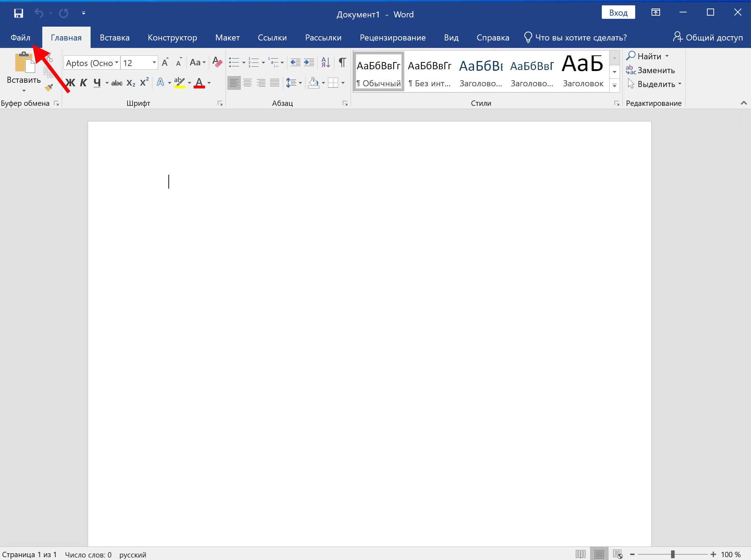
Task: Increase paragraph indent
Action: pos(309,62)
